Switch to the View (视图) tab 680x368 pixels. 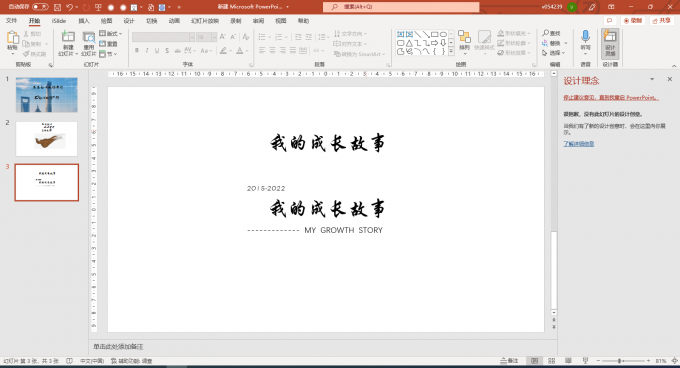click(281, 21)
